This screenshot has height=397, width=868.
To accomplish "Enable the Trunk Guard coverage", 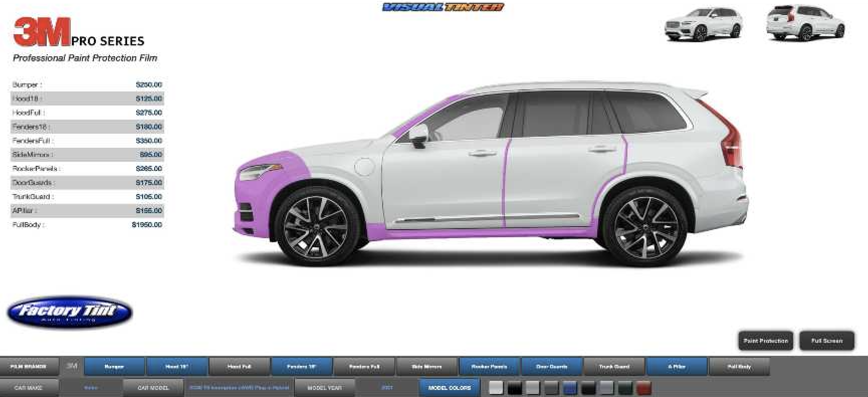I will pyautogui.click(x=614, y=367).
